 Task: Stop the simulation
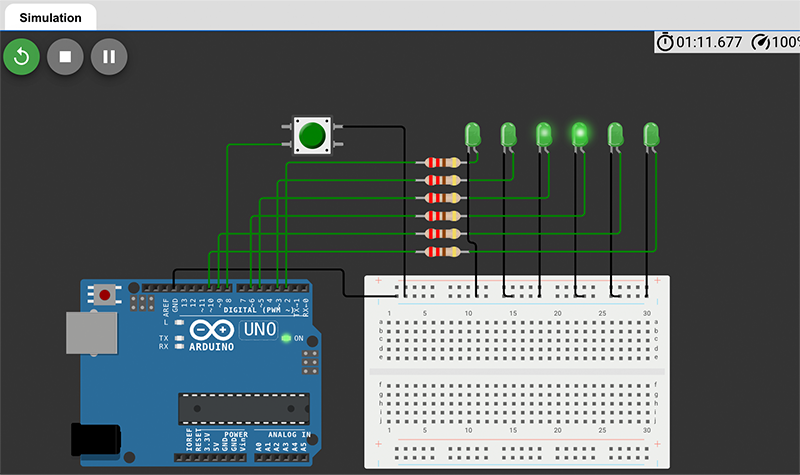65,57
